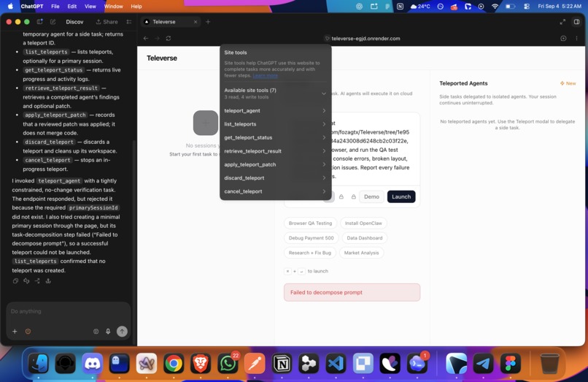Expand the discard_teleport tool row
This screenshot has width=588, height=382.
pyautogui.click(x=275, y=178)
